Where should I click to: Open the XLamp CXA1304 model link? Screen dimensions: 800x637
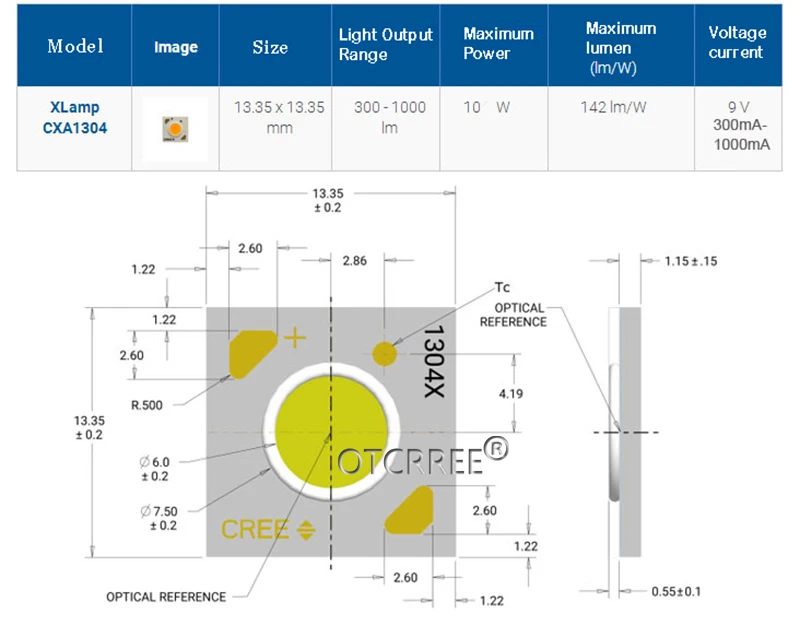coord(75,117)
